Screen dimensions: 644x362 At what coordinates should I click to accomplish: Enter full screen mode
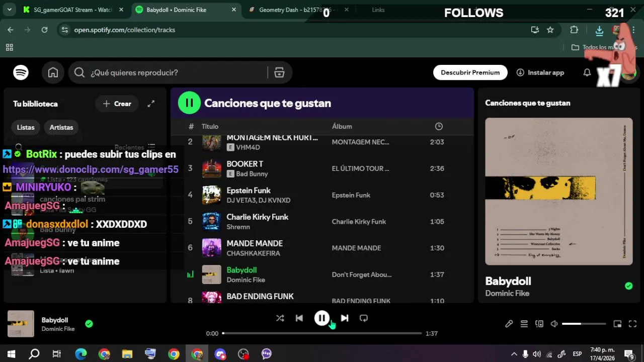tap(633, 324)
